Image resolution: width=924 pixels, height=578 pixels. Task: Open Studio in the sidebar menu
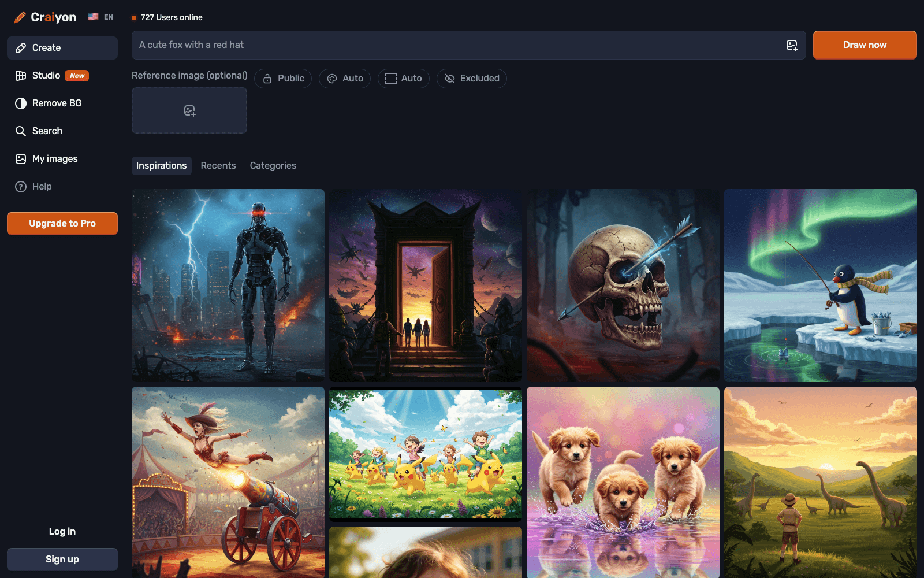(62, 76)
